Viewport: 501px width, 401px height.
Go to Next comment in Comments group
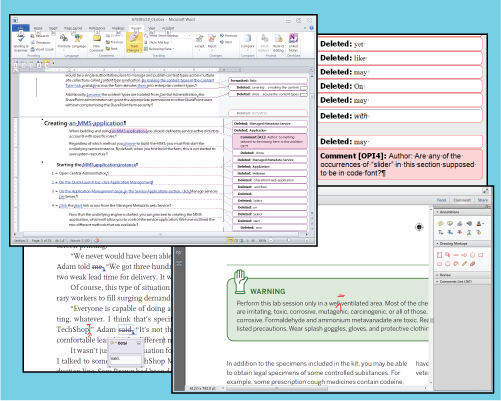[x=112, y=48]
